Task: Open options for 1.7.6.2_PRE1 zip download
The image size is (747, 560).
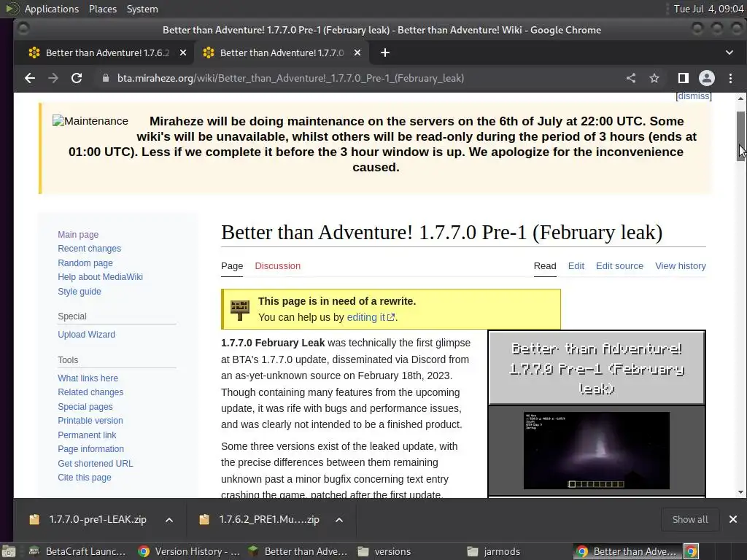Action: pos(339,520)
